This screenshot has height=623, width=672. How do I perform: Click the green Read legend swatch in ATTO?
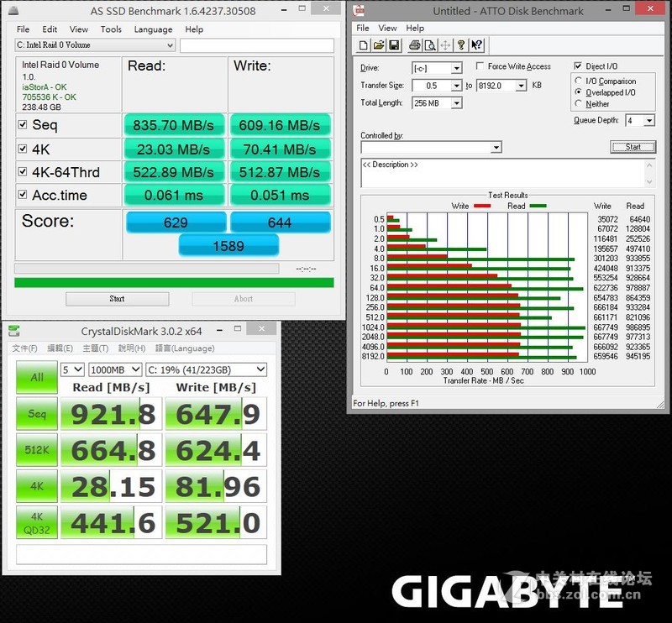538,206
